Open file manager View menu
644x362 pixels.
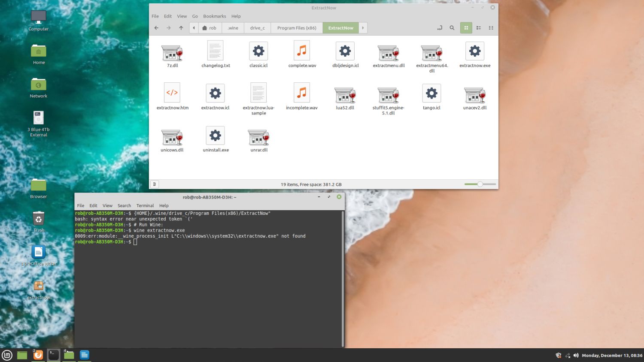[x=182, y=16]
